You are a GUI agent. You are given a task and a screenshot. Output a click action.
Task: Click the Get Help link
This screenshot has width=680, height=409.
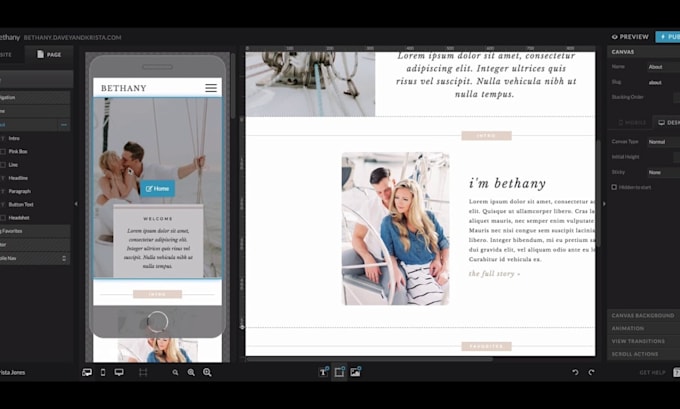[x=652, y=373]
